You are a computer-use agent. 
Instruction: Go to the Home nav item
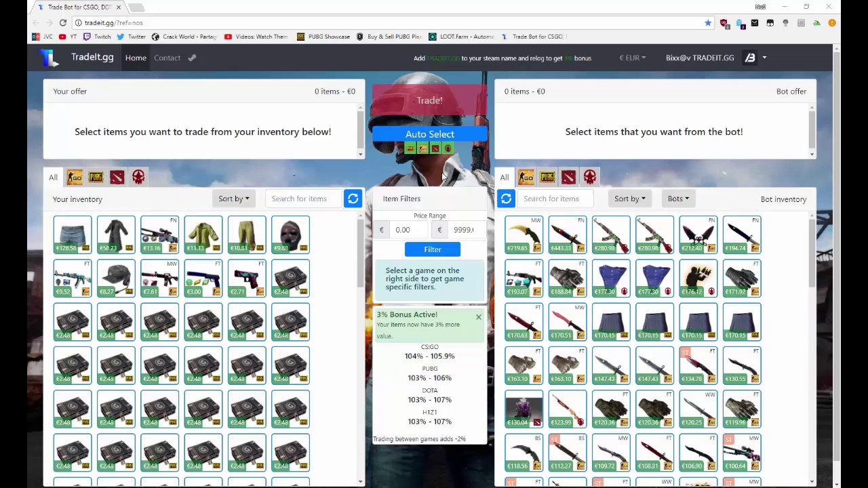tap(136, 58)
